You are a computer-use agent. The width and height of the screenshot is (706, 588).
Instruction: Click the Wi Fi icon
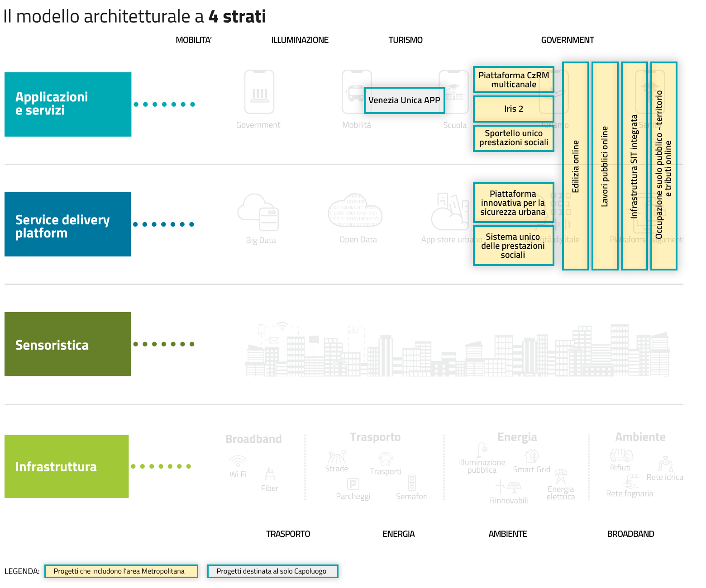click(238, 461)
